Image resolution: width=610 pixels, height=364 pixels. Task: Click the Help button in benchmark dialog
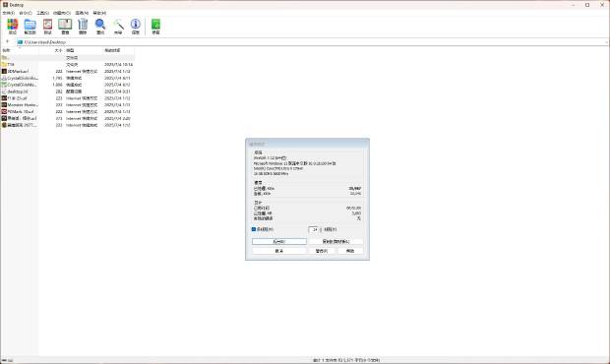(x=350, y=251)
